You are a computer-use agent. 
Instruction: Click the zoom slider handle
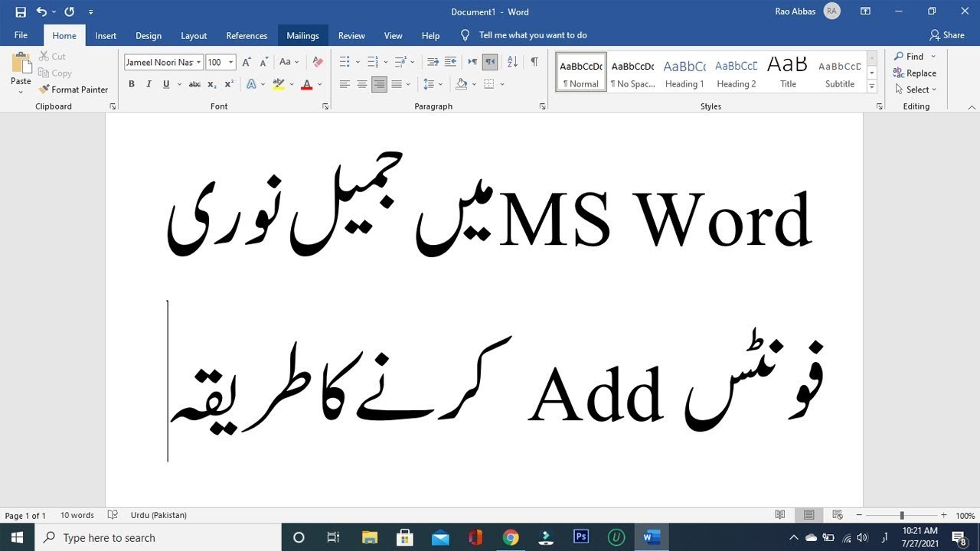pos(901,515)
